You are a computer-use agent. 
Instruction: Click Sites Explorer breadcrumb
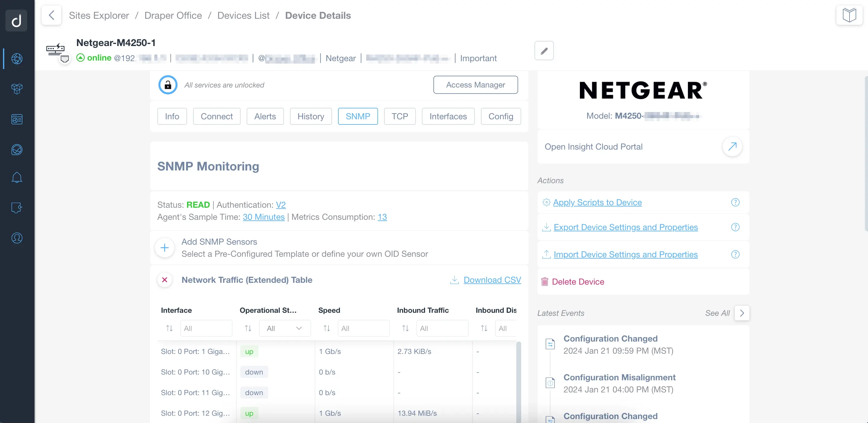[99, 15]
